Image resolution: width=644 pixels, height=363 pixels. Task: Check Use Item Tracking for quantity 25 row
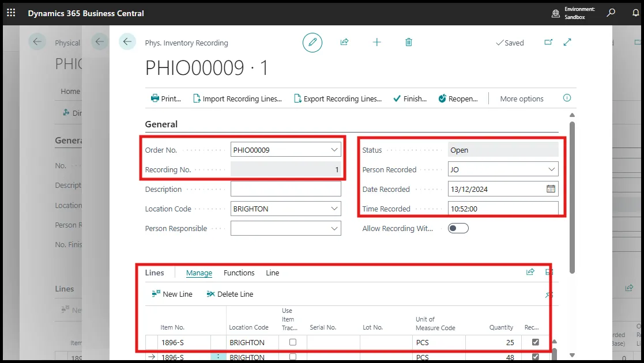(x=293, y=342)
